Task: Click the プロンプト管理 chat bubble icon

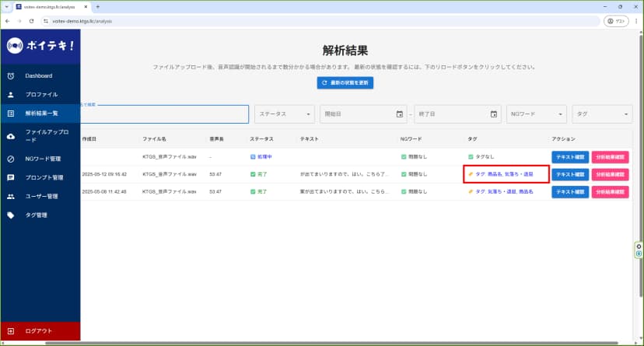Action: coord(11,178)
